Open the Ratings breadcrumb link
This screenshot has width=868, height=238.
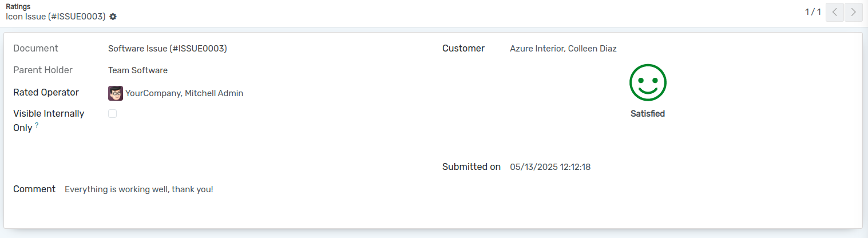click(x=18, y=6)
